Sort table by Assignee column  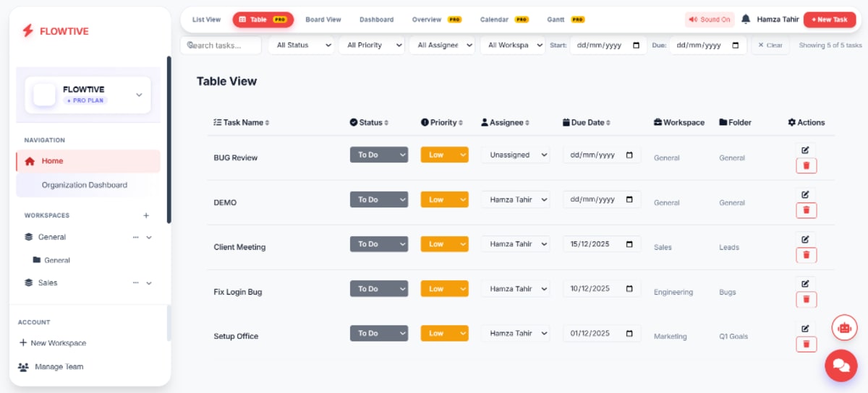coord(506,123)
